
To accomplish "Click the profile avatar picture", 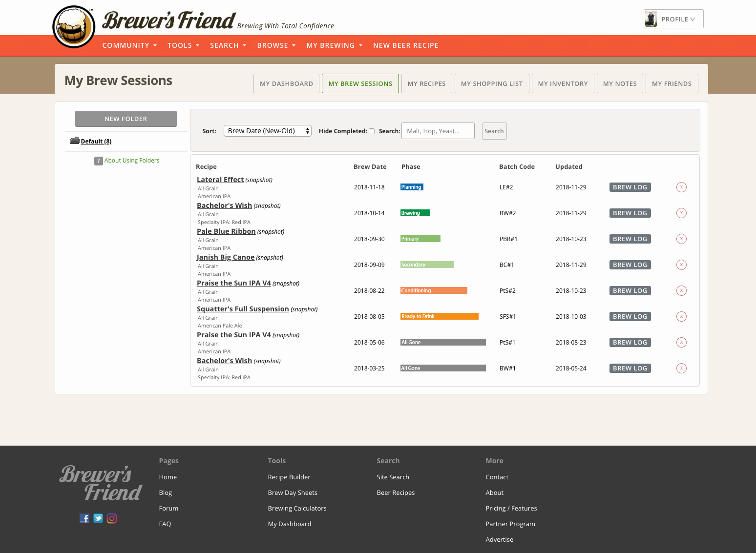I will (x=651, y=19).
